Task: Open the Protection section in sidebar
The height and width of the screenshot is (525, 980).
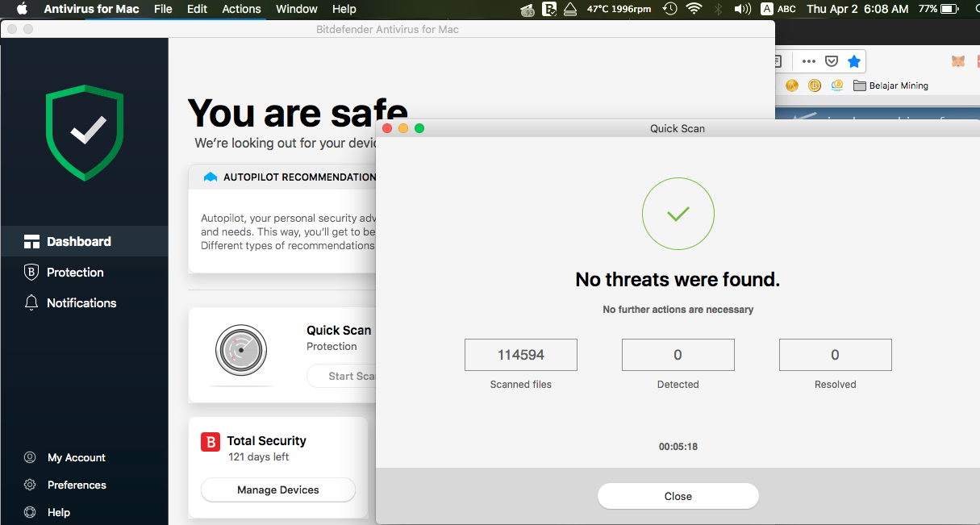Action: [x=84, y=272]
